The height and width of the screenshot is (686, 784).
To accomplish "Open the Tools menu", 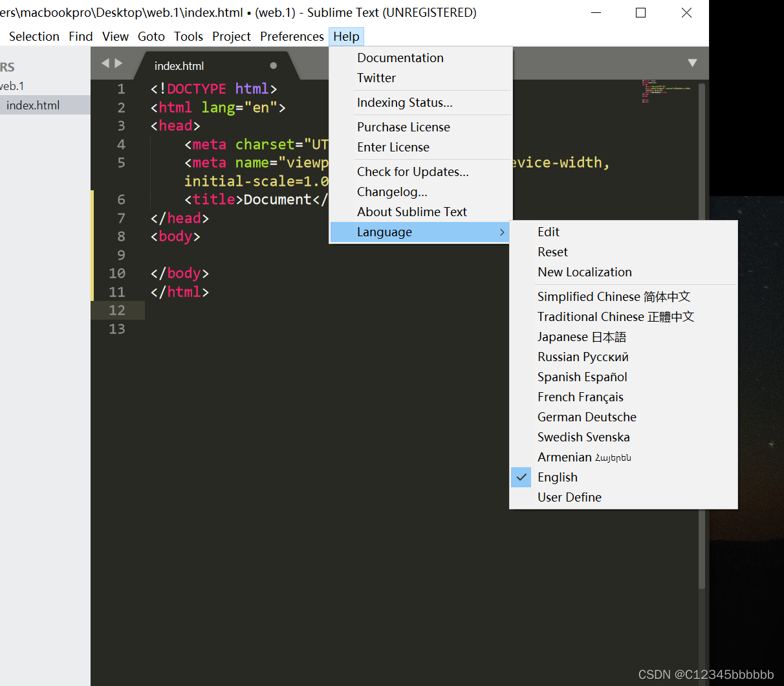I will 188,36.
